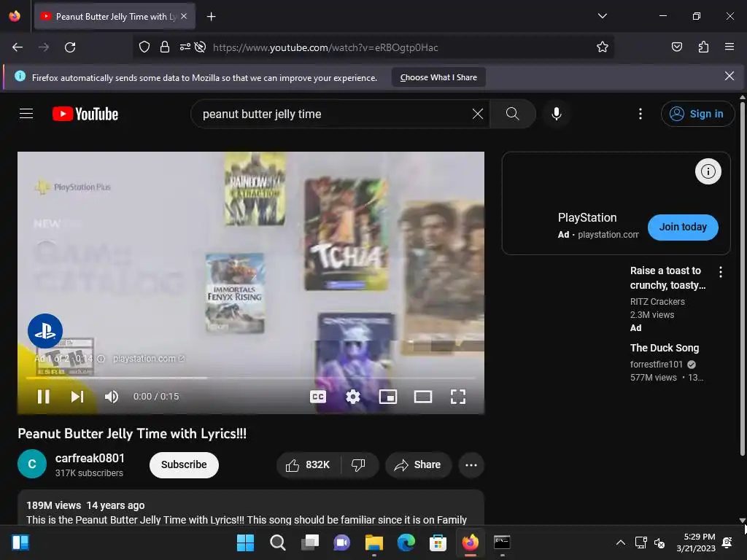The height and width of the screenshot is (560, 747).
Task: Clear the YouTube search query
Action: tap(477, 114)
